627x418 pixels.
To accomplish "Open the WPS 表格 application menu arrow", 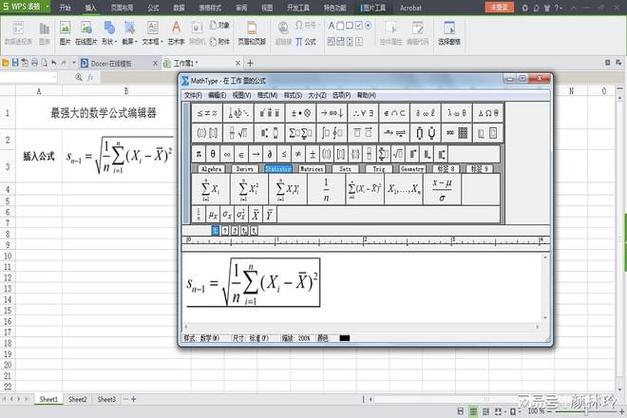I will 47,7.
